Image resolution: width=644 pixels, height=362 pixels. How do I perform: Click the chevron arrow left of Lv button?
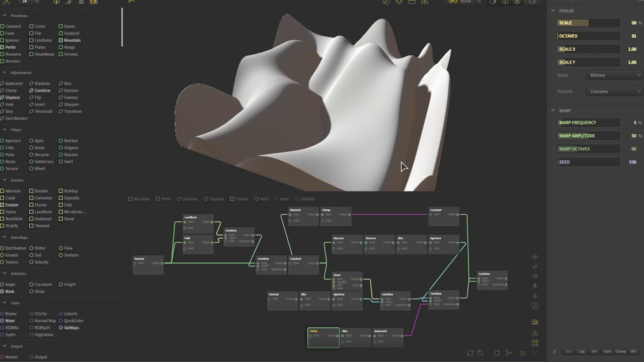pyautogui.click(x=554, y=351)
